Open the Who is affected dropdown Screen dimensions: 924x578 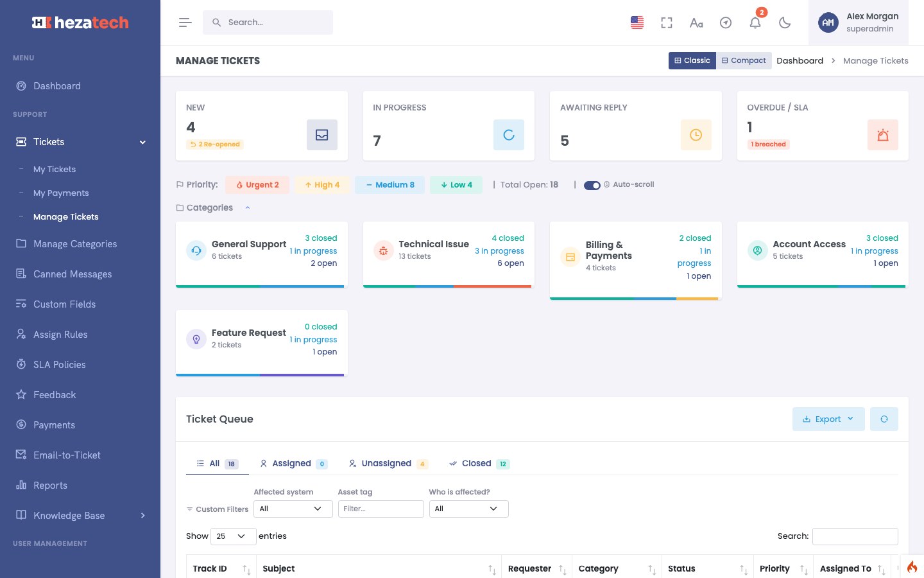coord(468,509)
